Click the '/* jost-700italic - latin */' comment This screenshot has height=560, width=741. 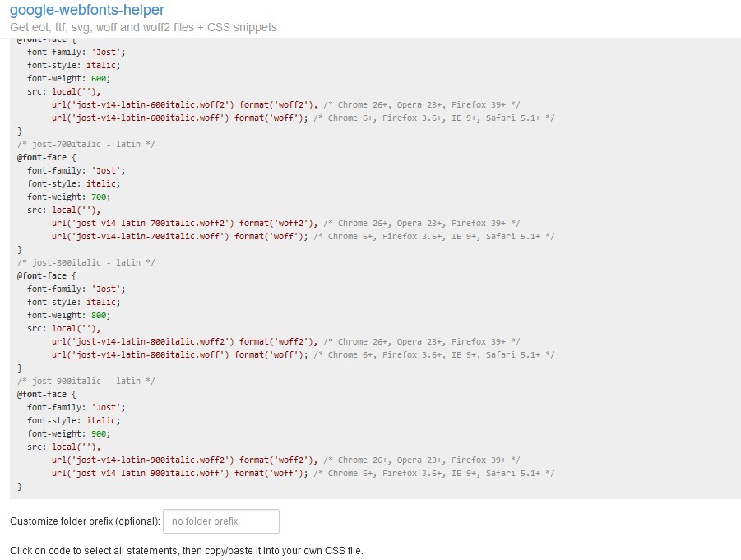pyautogui.click(x=86, y=144)
